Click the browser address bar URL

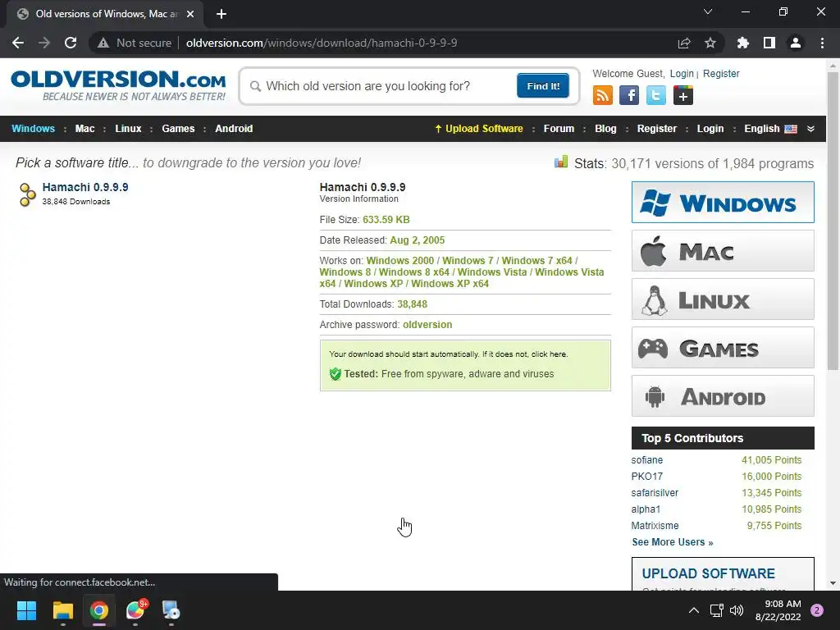[x=322, y=43]
